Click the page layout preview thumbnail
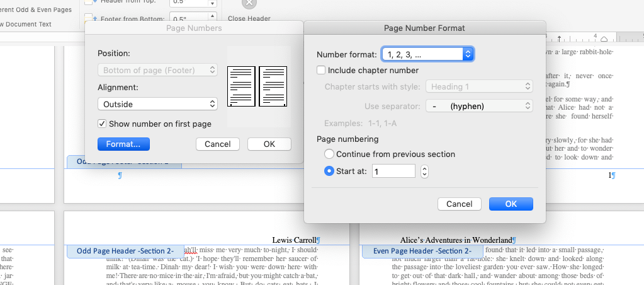The width and height of the screenshot is (644, 285). coord(257,86)
